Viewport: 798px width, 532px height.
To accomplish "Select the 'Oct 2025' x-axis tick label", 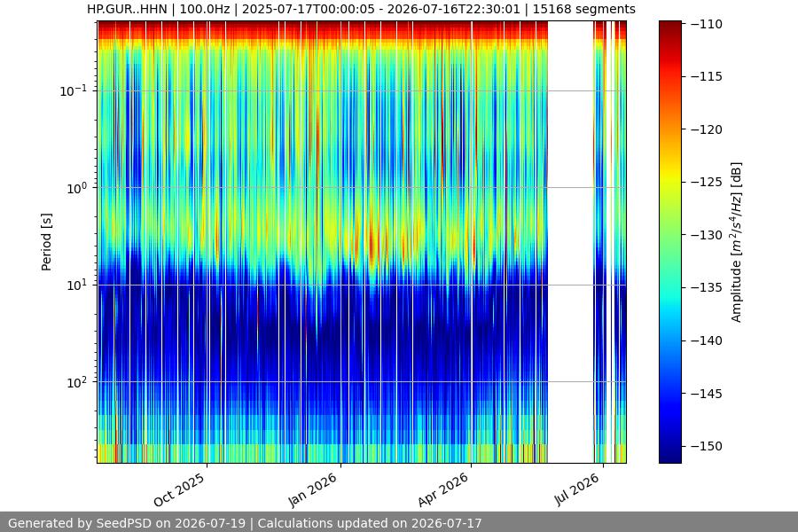I will point(179,489).
